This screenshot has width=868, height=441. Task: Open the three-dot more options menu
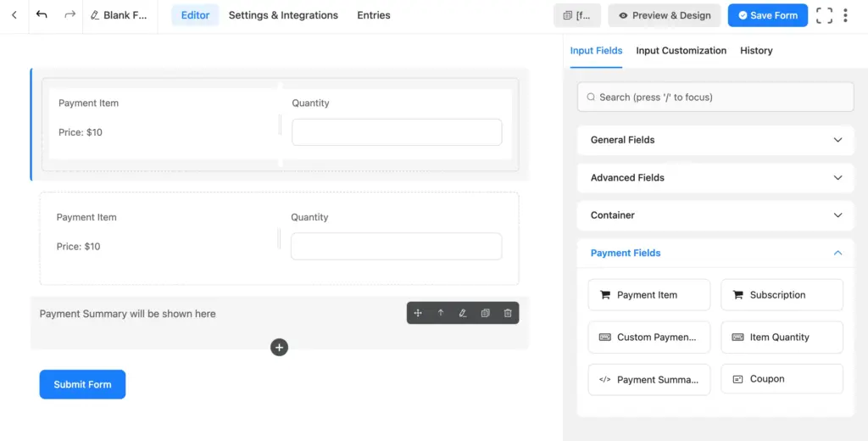(845, 15)
